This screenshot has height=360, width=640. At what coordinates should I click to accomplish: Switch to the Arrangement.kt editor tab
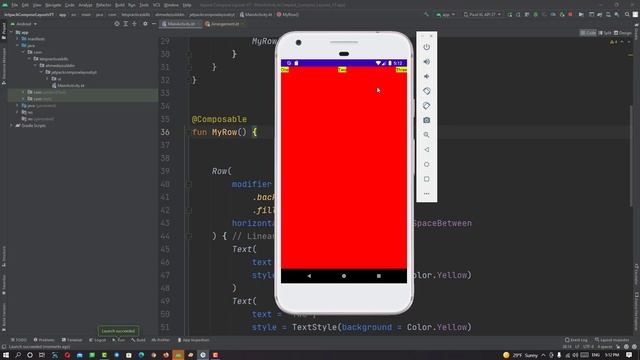[223, 24]
